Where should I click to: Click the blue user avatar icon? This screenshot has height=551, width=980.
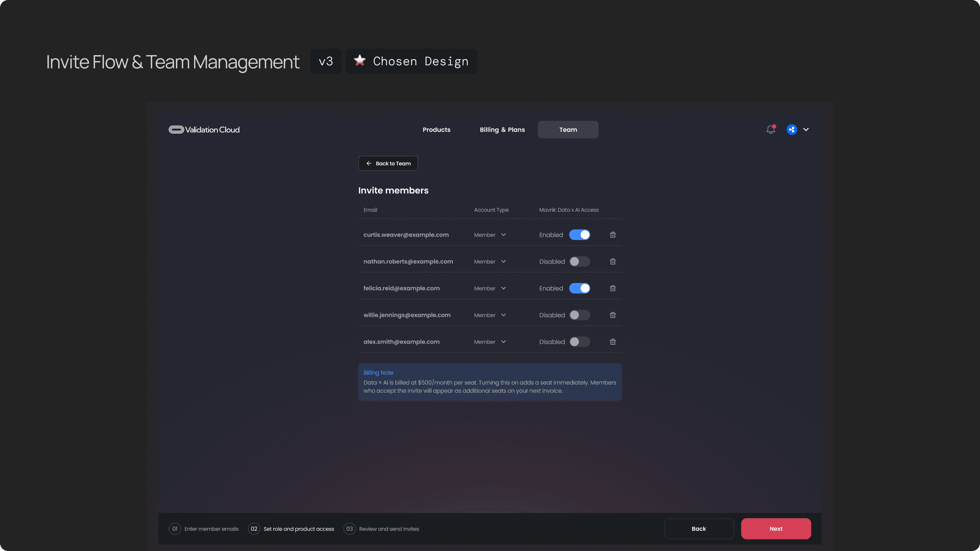click(x=792, y=130)
